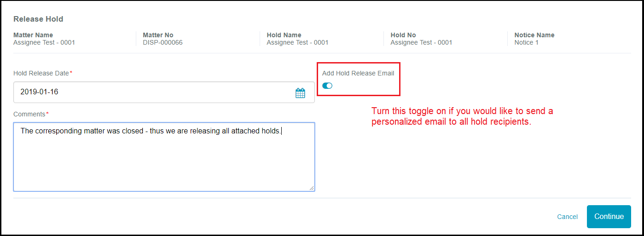Toggle the Add Hold Release Email switch
644x236 pixels.
coord(327,86)
